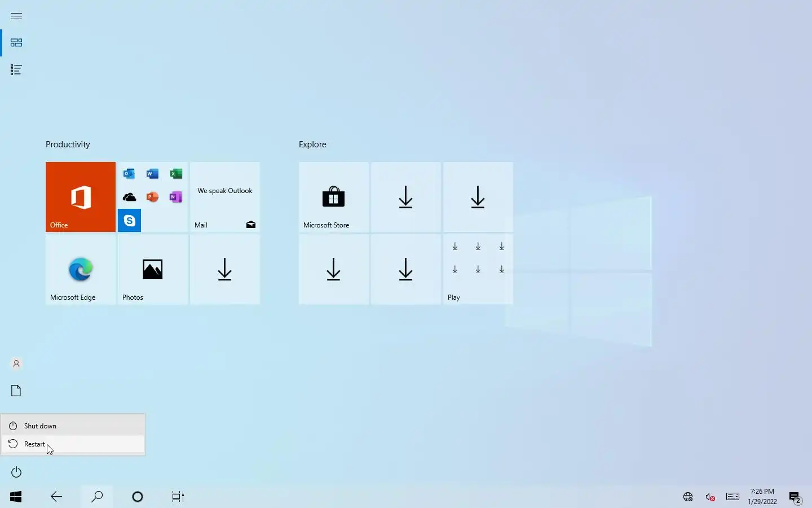Open the Microsoft Store tile
The height and width of the screenshot is (508, 812).
tap(334, 197)
